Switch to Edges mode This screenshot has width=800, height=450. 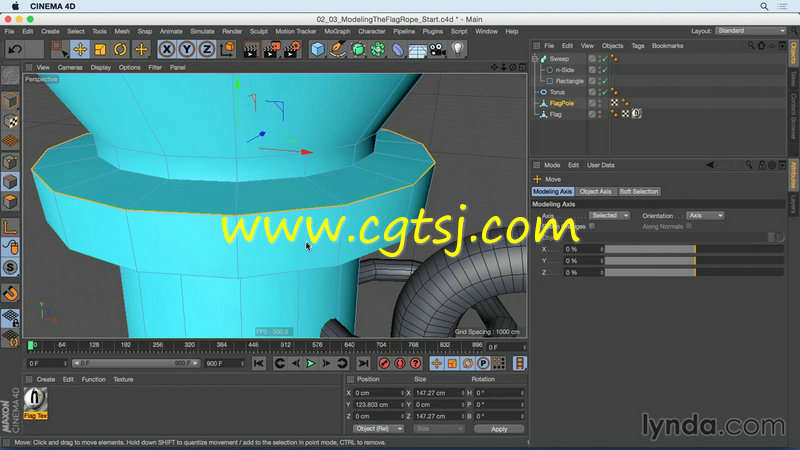[x=10, y=182]
